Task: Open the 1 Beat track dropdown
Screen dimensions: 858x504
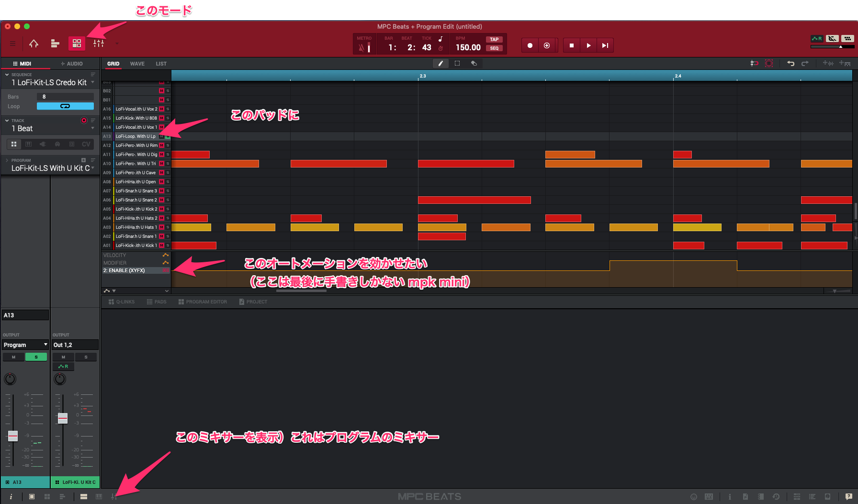Action: (92, 128)
